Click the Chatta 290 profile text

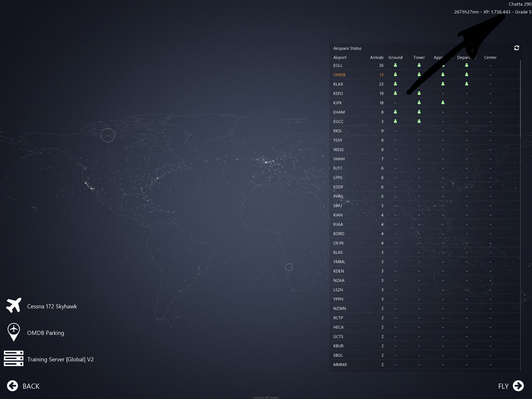coord(520,4)
